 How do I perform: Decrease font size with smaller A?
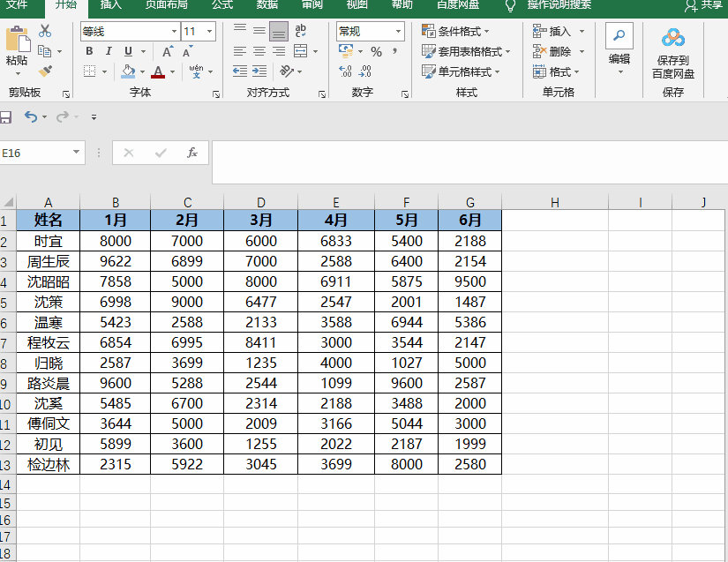pyautogui.click(x=187, y=51)
